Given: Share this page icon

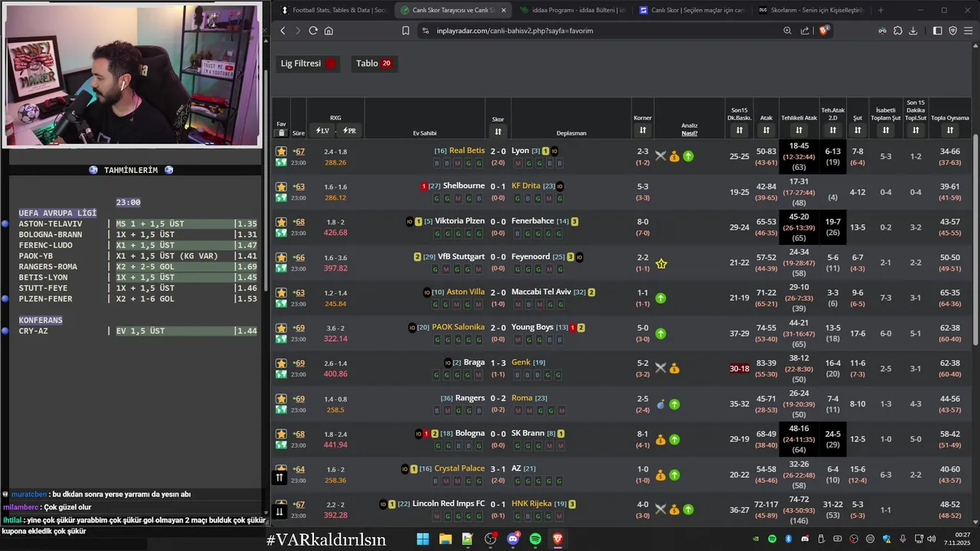Looking at the screenshot, I should pyautogui.click(x=805, y=31).
